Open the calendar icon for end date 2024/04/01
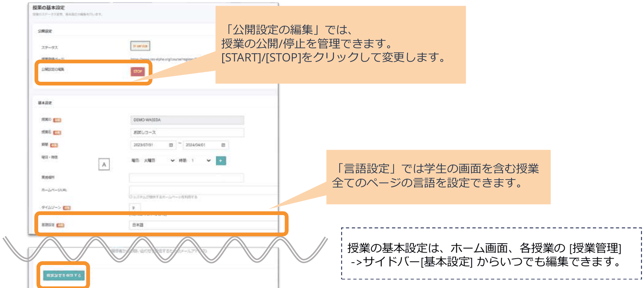Viewport: 644px width, 288px height. [x=223, y=145]
